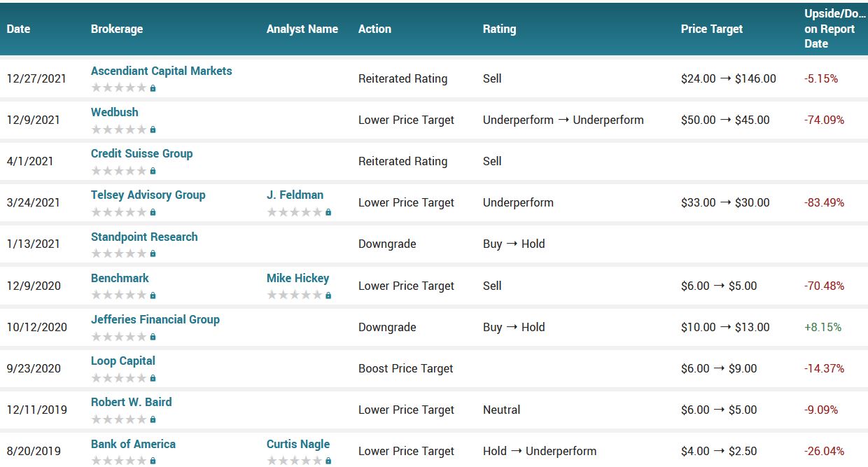Open the Standpoint Research brokerage link
868x467 pixels.
click(x=144, y=237)
